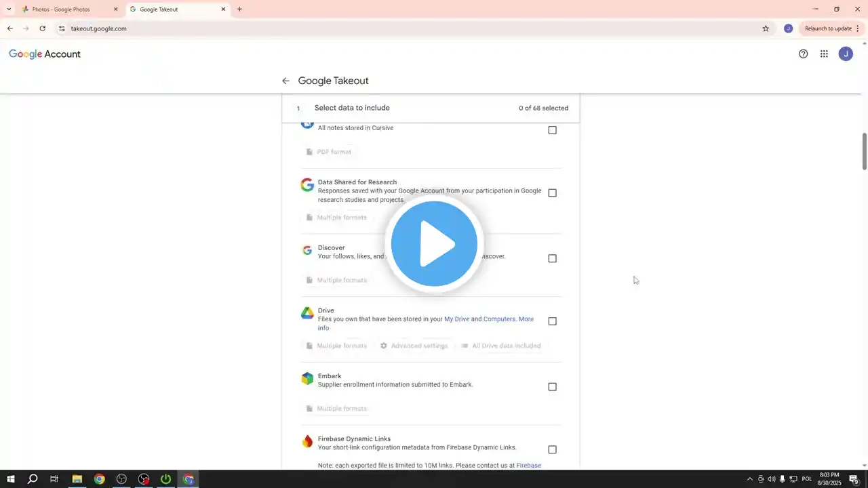Open Task View on the taskbar
868x488 pixels.
pyautogui.click(x=54, y=479)
